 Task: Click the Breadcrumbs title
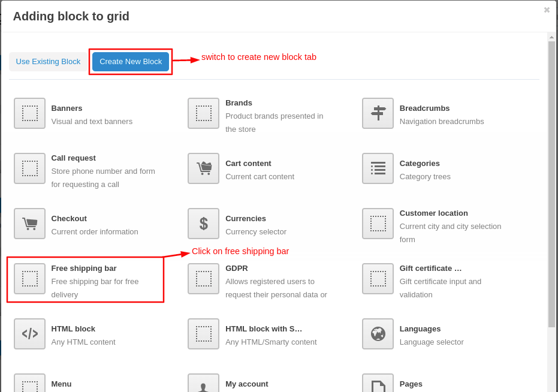[x=424, y=108]
